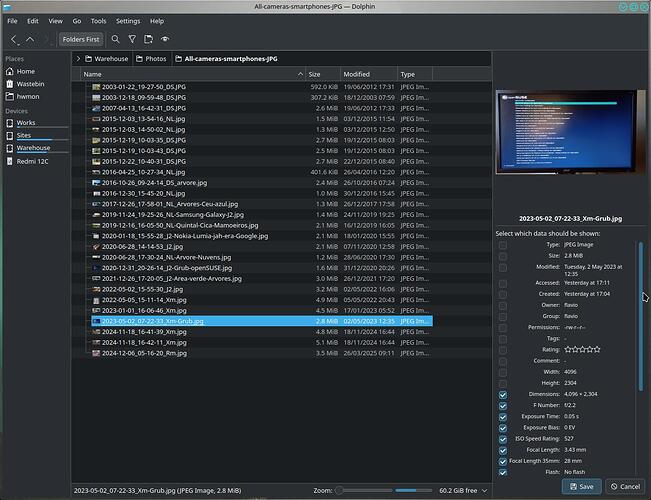The height and width of the screenshot is (500, 651).
Task: Expand the breadcrumb chevron before Warehouse
Action: [x=79, y=59]
